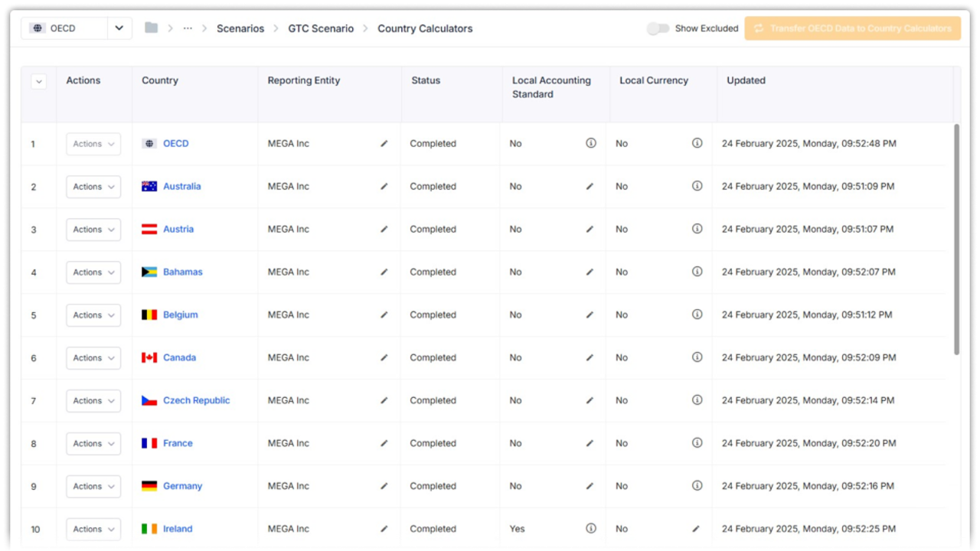
Task: Edit local accounting standard for Austria
Action: 590,230
